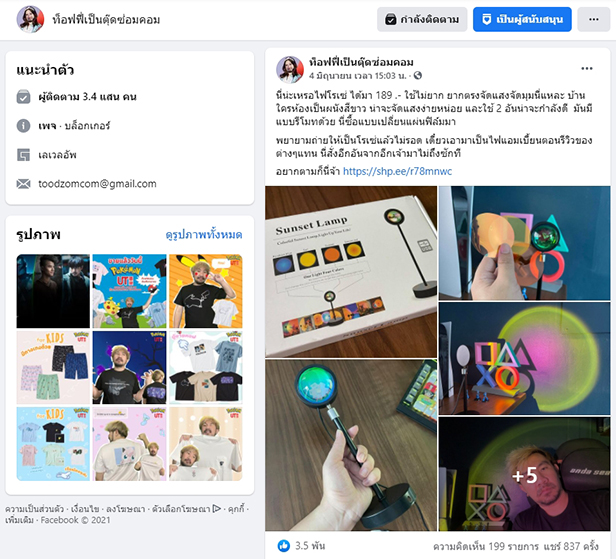Click see all photos (ดูรูปภาพทั้งหมด) link
Viewport: 616px width, 559px height.
204,235
